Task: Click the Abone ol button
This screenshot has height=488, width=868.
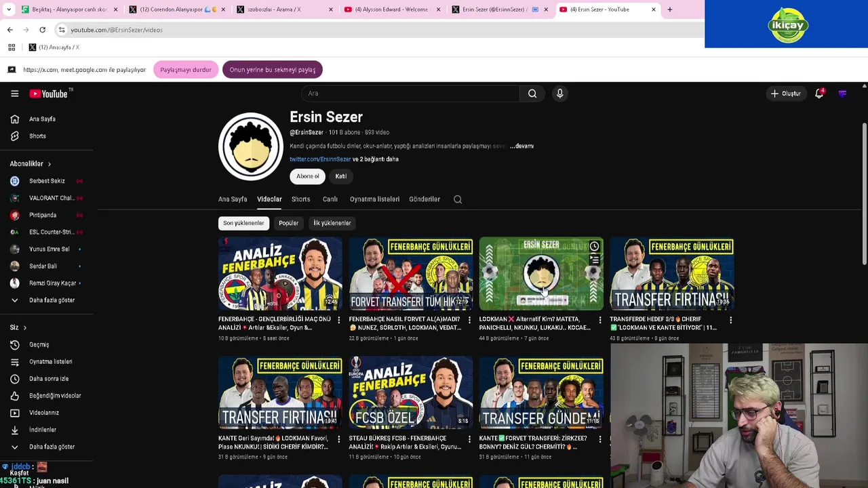Action: tap(307, 176)
